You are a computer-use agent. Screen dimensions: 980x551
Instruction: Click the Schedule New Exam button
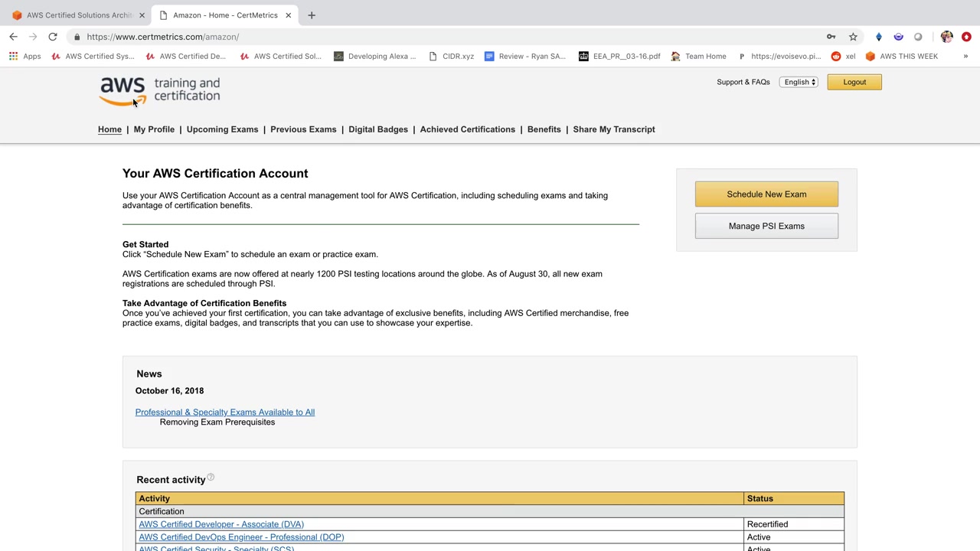766,194
